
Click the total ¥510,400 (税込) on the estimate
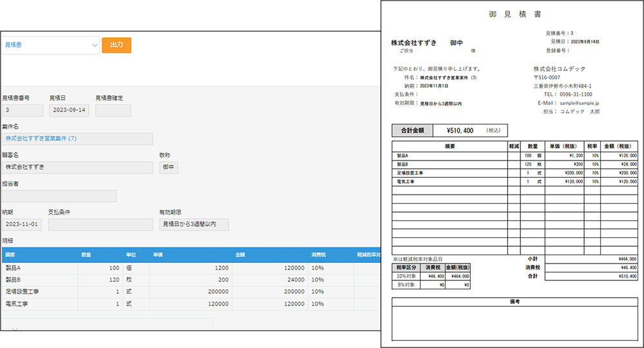click(x=471, y=131)
